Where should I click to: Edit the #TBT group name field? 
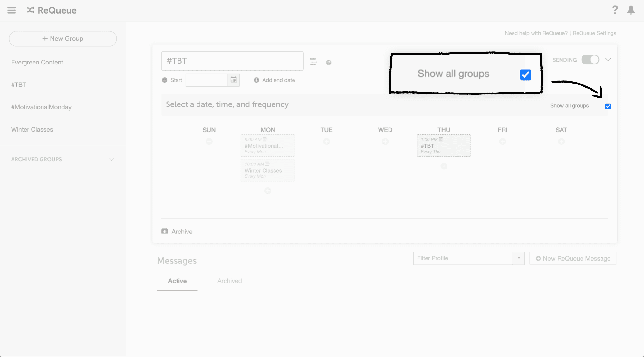coord(232,61)
